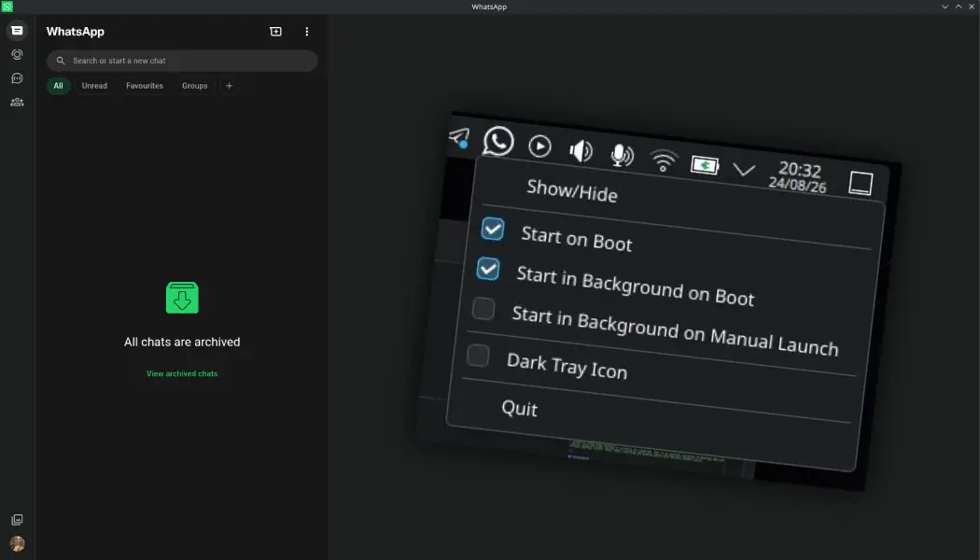
Task: Focus the 'Search or start a new chat' field
Action: [182, 61]
